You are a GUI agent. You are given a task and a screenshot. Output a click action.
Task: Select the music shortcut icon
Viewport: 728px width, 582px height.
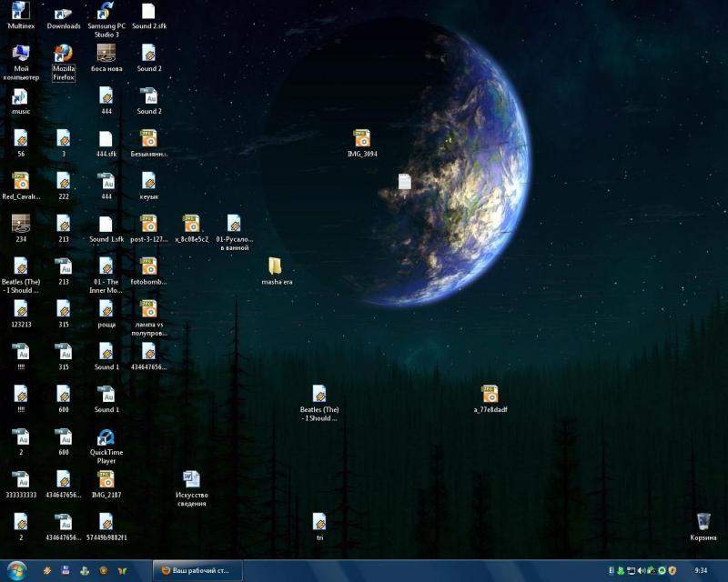click(x=20, y=97)
